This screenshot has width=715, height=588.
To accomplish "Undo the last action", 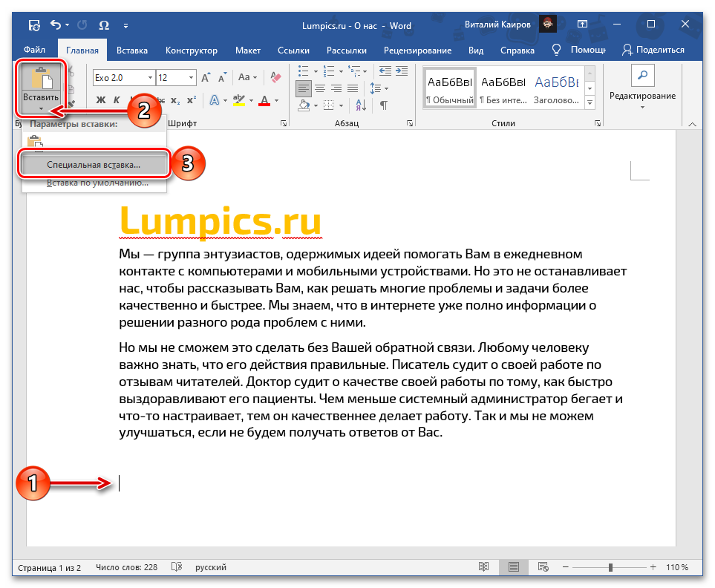I will (56, 25).
